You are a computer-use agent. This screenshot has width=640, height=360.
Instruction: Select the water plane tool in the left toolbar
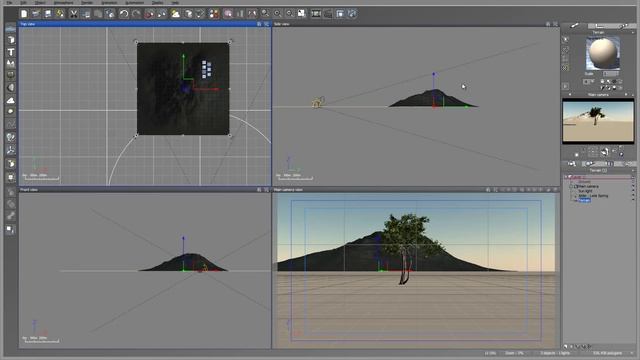11,29
